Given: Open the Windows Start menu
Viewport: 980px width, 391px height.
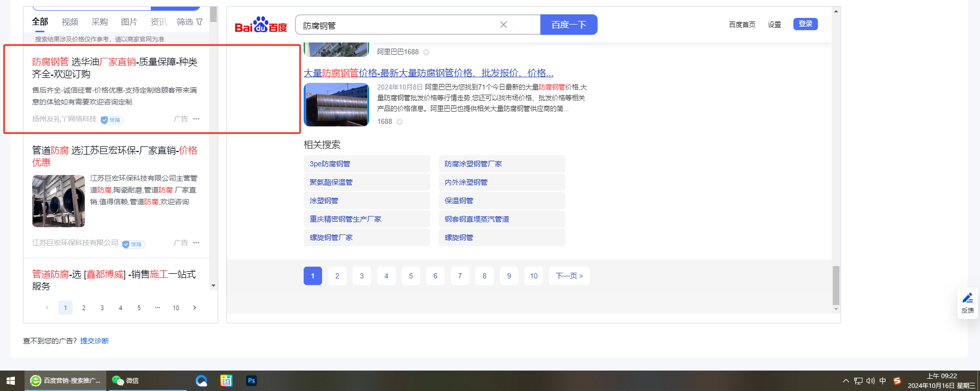Looking at the screenshot, I should [x=11, y=381].
